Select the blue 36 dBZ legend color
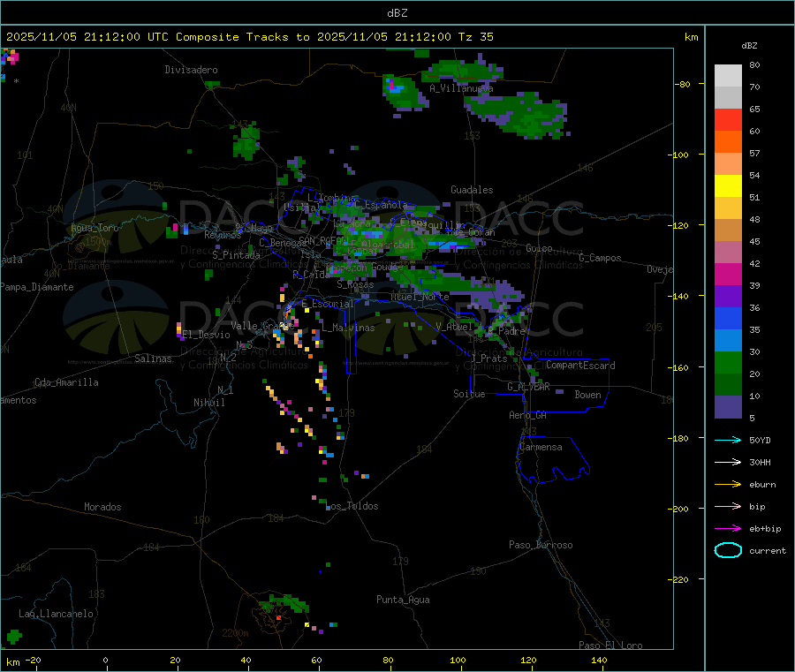 pyautogui.click(x=728, y=318)
